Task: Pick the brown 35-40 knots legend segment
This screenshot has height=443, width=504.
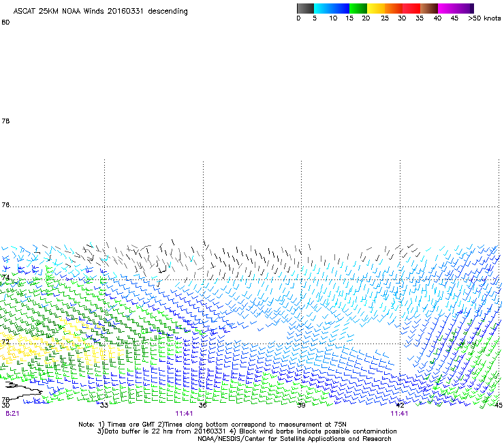Action: [429, 8]
